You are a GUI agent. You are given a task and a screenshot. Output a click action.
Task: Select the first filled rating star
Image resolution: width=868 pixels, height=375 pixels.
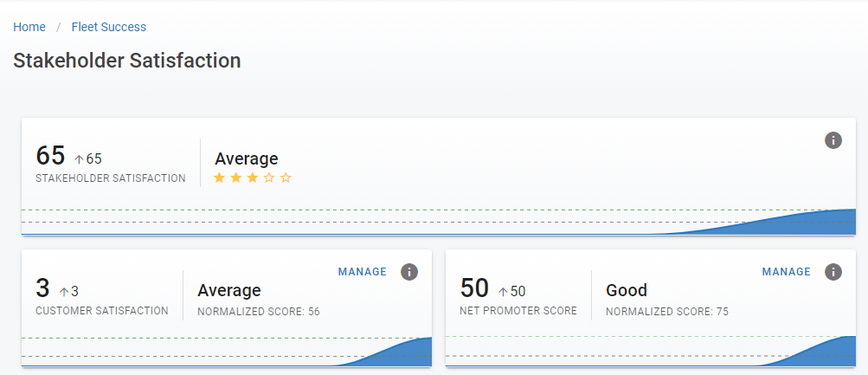pyautogui.click(x=219, y=178)
